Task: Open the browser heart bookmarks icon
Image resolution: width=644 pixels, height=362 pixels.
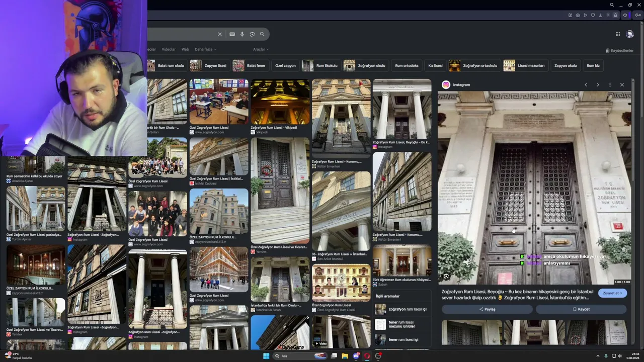Action: pyautogui.click(x=593, y=15)
